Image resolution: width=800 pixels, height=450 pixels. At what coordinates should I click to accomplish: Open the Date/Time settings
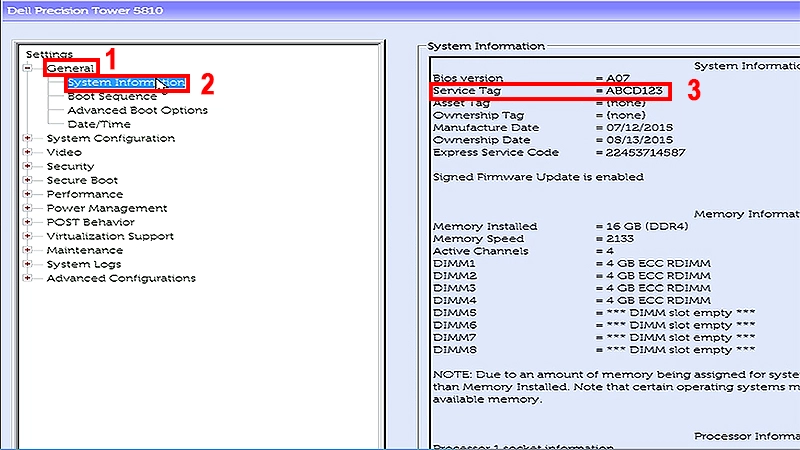pos(98,124)
